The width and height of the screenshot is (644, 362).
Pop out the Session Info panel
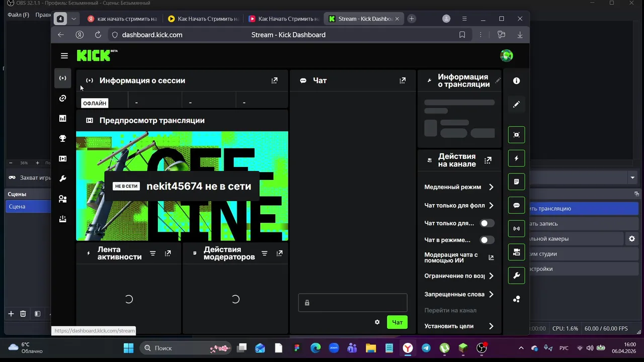pyautogui.click(x=274, y=80)
